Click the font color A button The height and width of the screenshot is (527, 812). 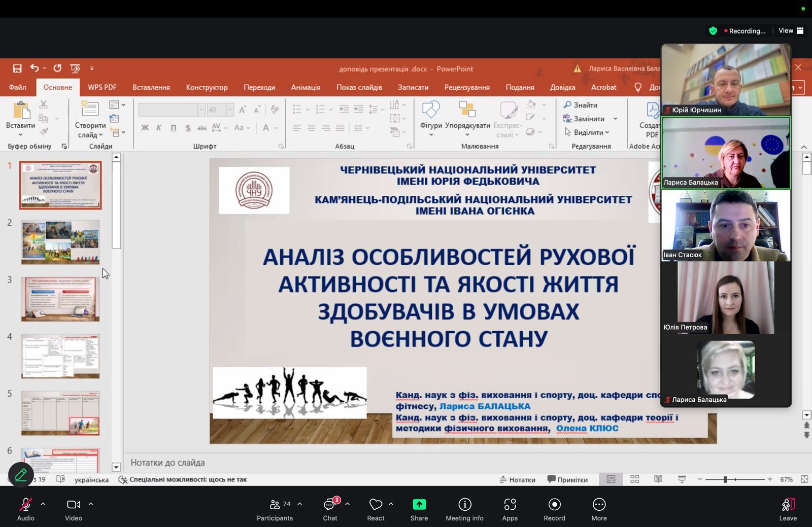(x=266, y=128)
